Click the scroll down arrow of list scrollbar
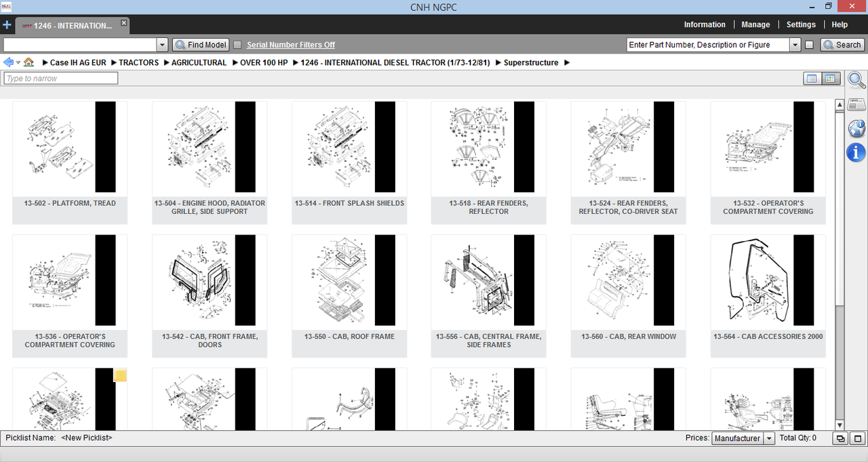The width and height of the screenshot is (868, 462). click(840, 425)
